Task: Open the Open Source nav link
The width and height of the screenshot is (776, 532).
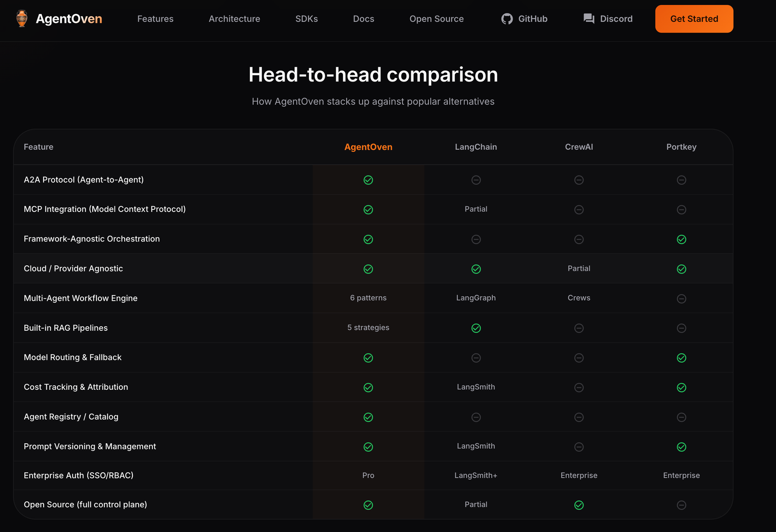Action: (436, 19)
